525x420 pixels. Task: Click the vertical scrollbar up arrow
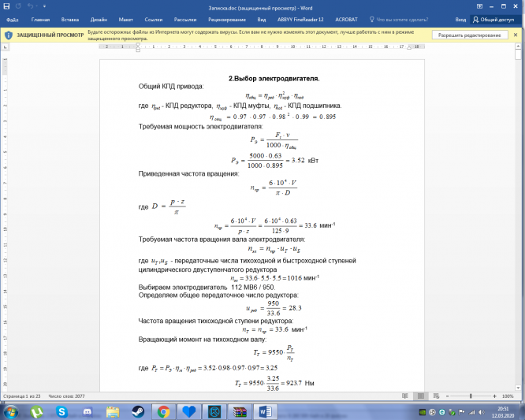click(518, 46)
